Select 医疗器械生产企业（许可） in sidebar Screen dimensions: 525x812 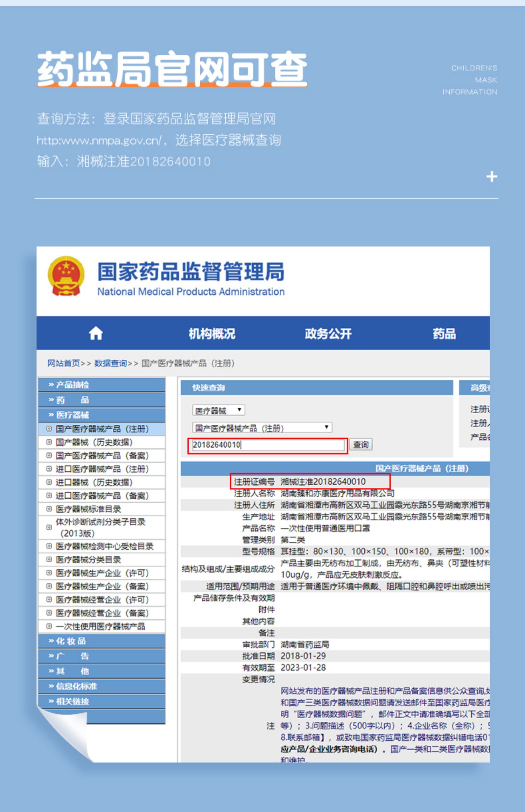(x=101, y=573)
